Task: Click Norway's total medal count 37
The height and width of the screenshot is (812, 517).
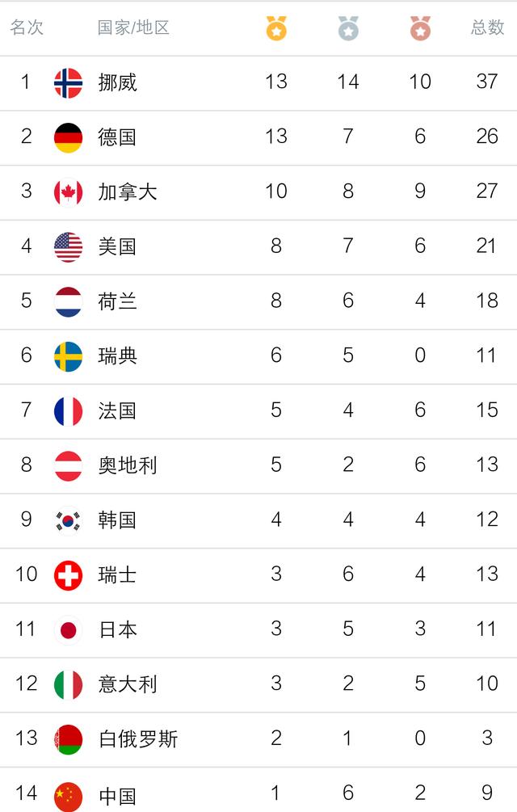Action: tap(487, 82)
